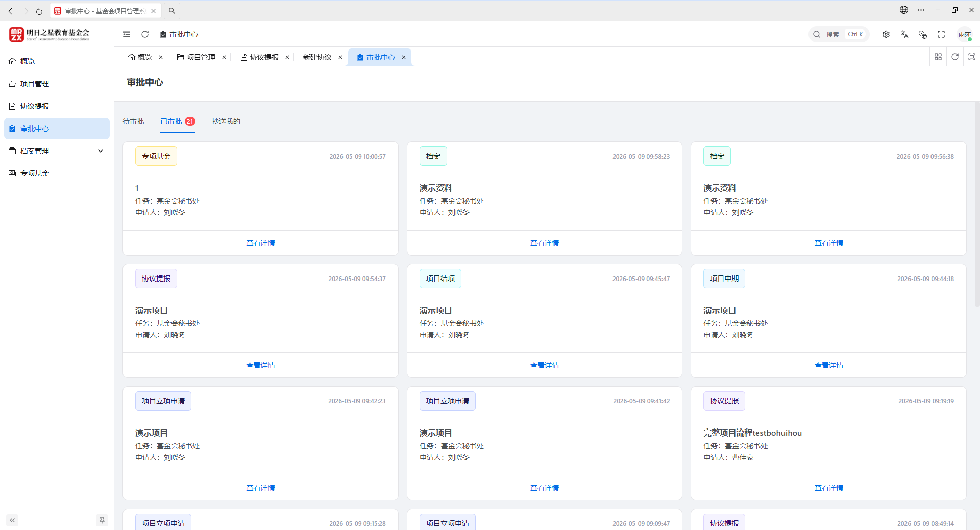Refresh the current tab content
Image resolution: width=980 pixels, height=530 pixels.
click(955, 57)
